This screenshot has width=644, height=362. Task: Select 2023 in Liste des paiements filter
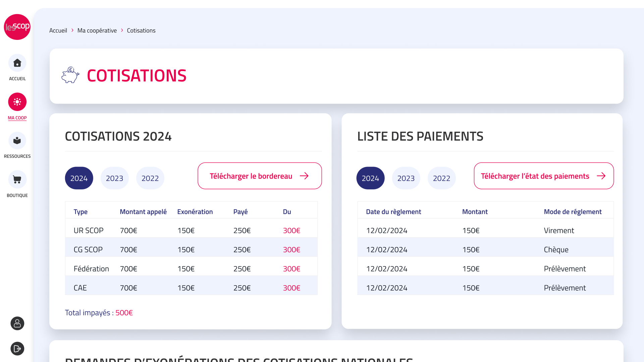point(406,178)
